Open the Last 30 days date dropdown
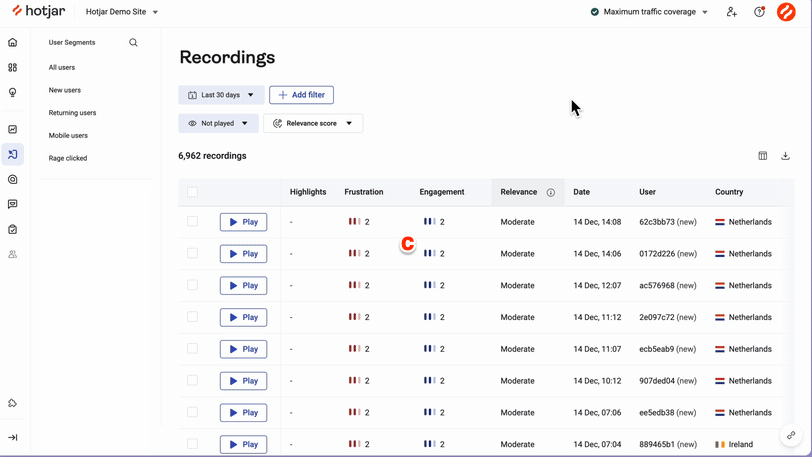The image size is (812, 457). point(221,95)
